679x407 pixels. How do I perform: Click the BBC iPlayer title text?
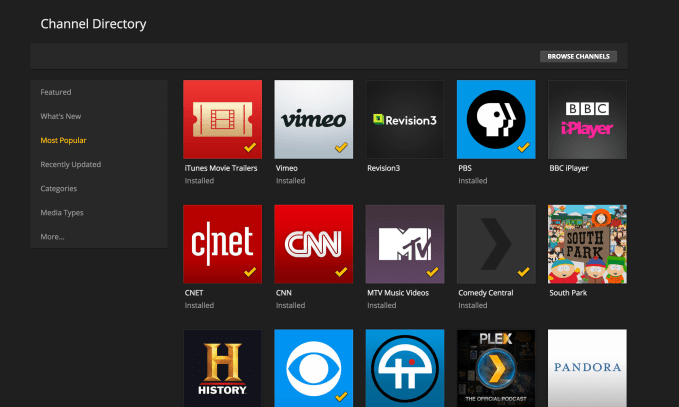point(569,168)
